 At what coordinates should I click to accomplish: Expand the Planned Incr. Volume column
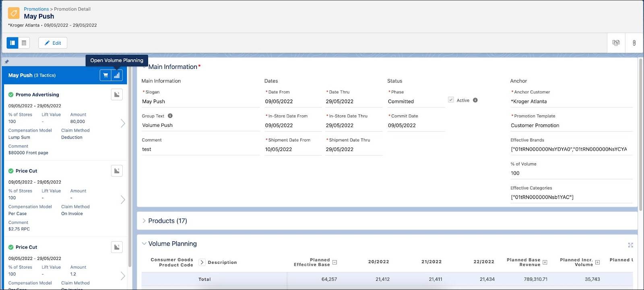[x=598, y=262]
